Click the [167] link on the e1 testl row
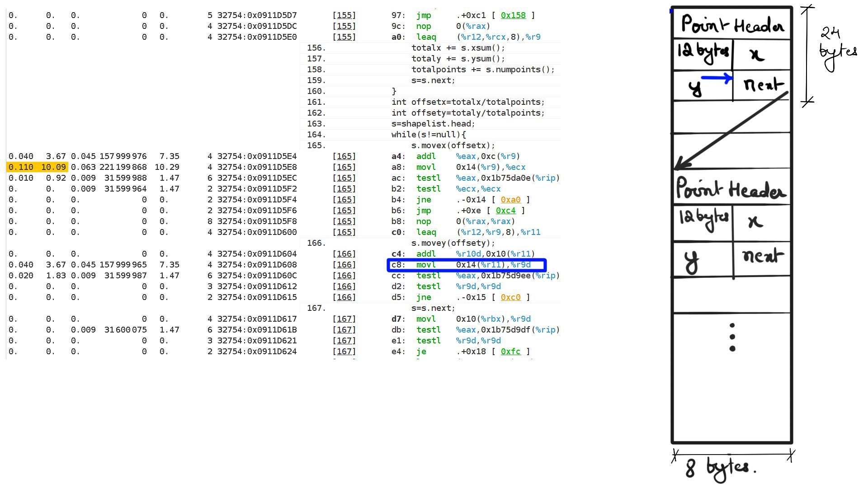 coord(344,341)
